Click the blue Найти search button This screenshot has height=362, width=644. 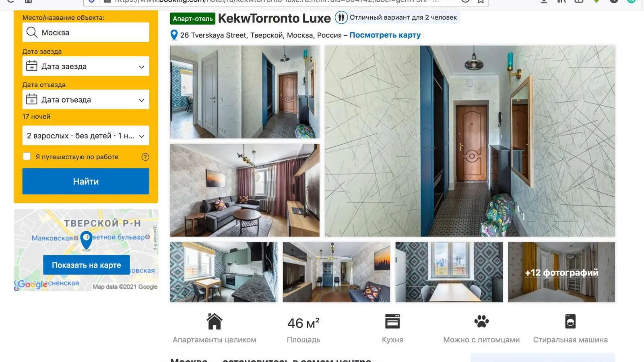86,181
